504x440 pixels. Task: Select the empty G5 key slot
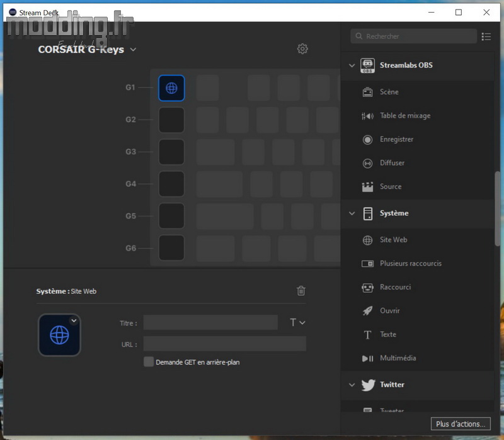pyautogui.click(x=171, y=216)
